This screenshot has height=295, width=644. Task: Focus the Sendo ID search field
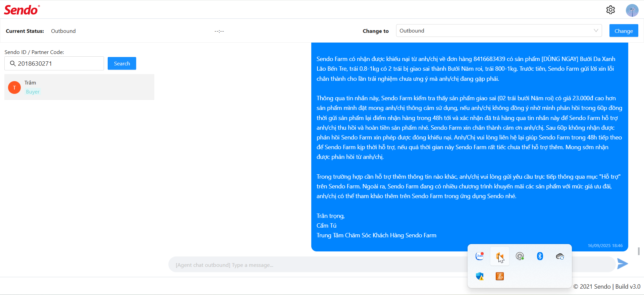click(54, 63)
